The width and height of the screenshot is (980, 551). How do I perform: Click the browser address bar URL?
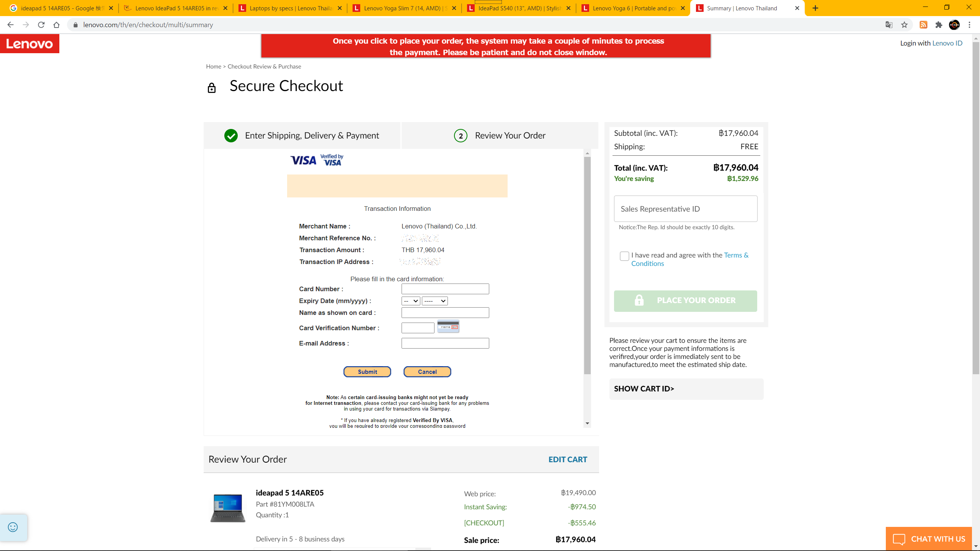tap(148, 25)
